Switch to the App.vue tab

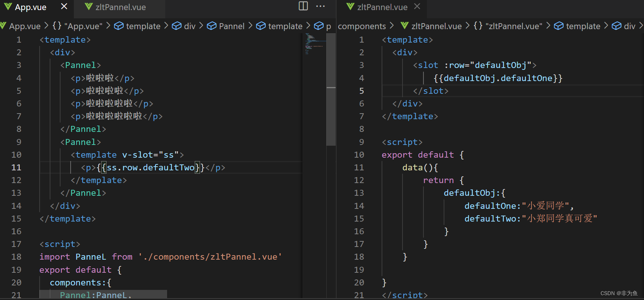31,7
